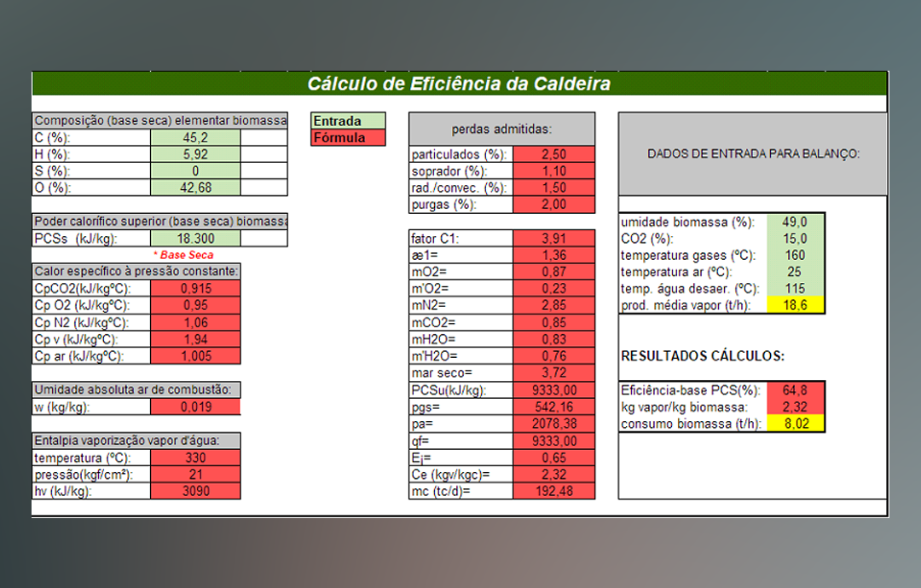Click the hydrogen H (%) value 5,92
Screen dimensions: 921x588
(195, 154)
